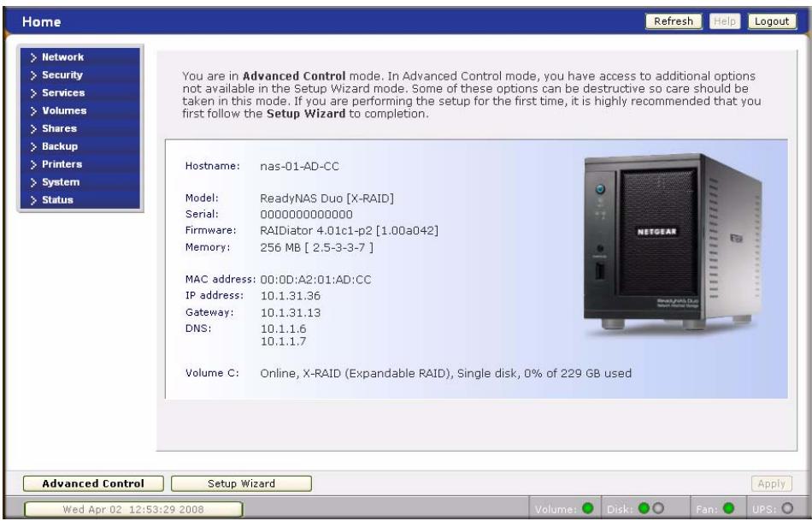Switch to Advanced Control mode
812x521 pixels.
[x=93, y=483]
